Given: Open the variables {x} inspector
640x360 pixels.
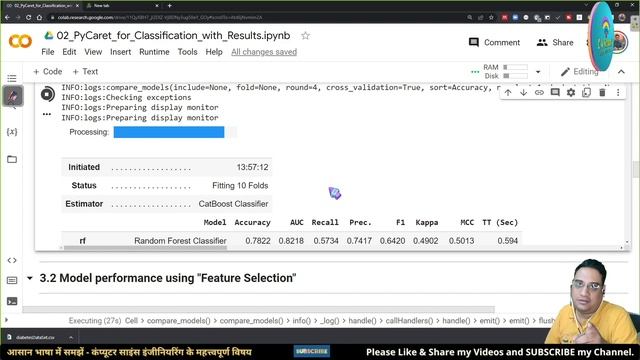Looking at the screenshot, I should [12, 132].
